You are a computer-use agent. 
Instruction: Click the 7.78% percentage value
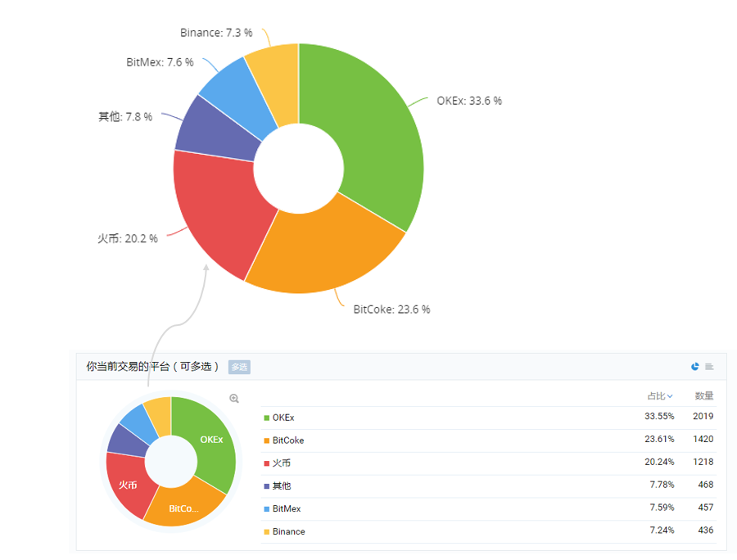pos(662,485)
